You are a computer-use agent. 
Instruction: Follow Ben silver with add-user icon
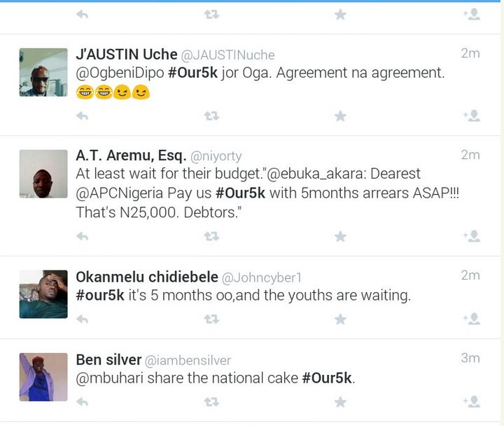pyautogui.click(x=472, y=401)
